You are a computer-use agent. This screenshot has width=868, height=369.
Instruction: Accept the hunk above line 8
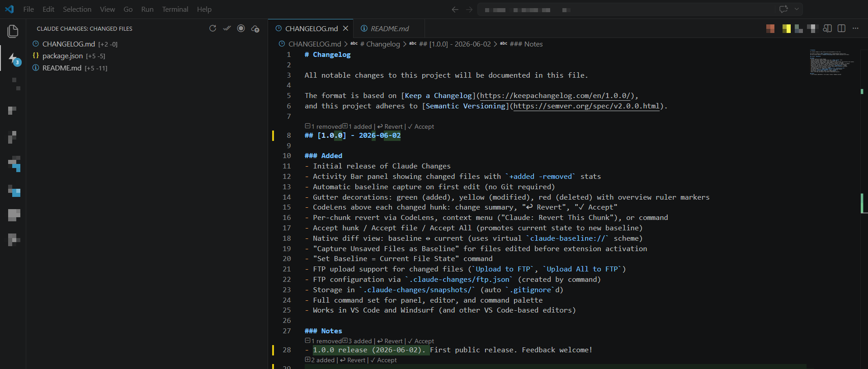pyautogui.click(x=421, y=126)
